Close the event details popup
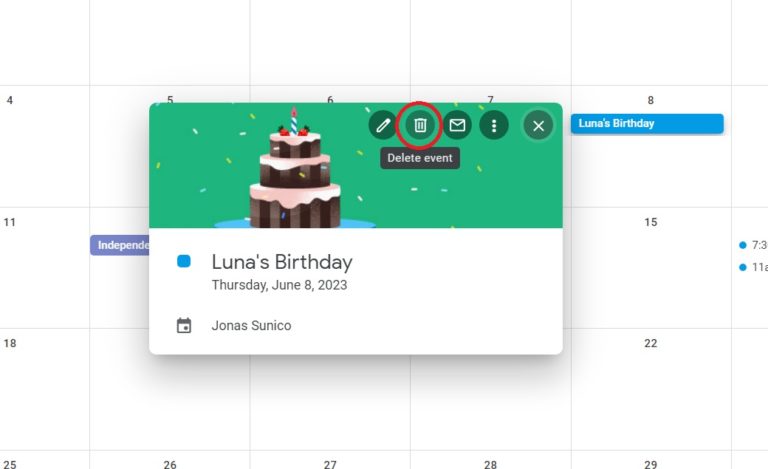 click(x=538, y=126)
